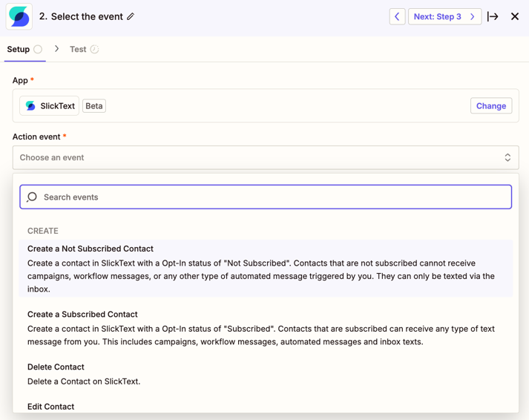Select Create a Subscribed Contact event
Screen dimensions: 529x420
[x=266, y=328]
